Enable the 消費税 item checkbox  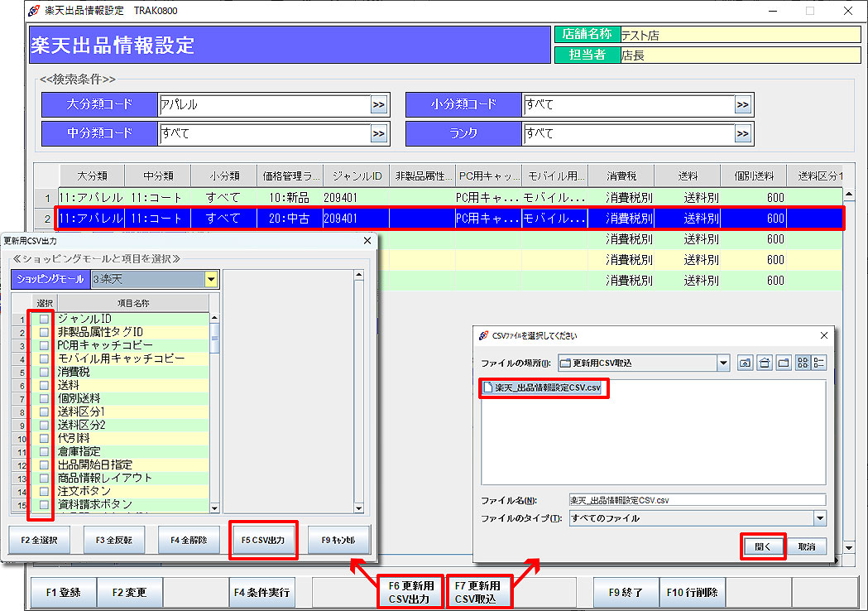click(x=44, y=373)
